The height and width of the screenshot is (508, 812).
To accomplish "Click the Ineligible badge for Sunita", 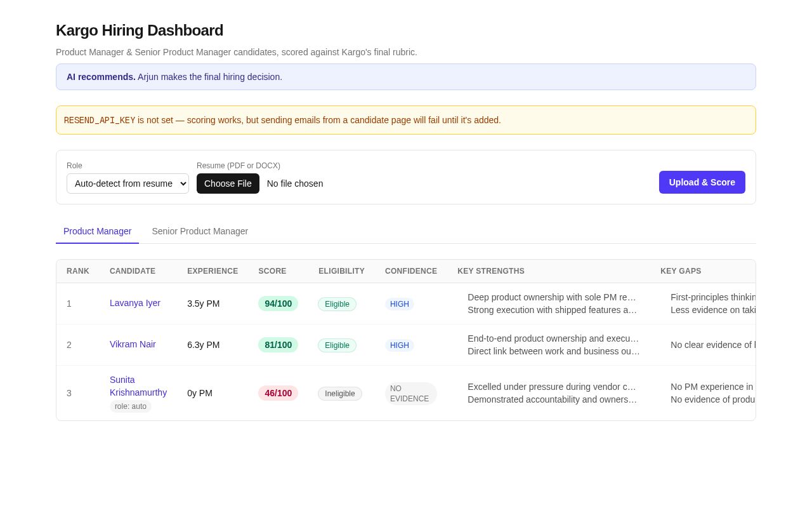I will pyautogui.click(x=340, y=394).
